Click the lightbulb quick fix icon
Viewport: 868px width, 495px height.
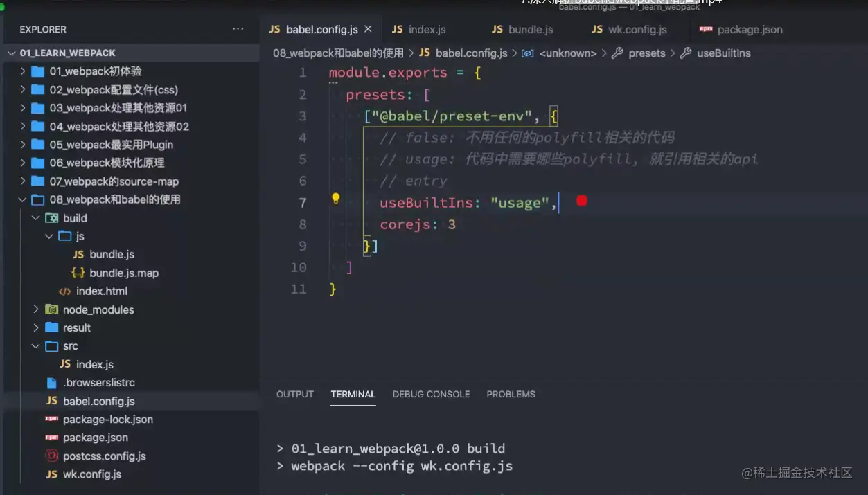coord(335,199)
